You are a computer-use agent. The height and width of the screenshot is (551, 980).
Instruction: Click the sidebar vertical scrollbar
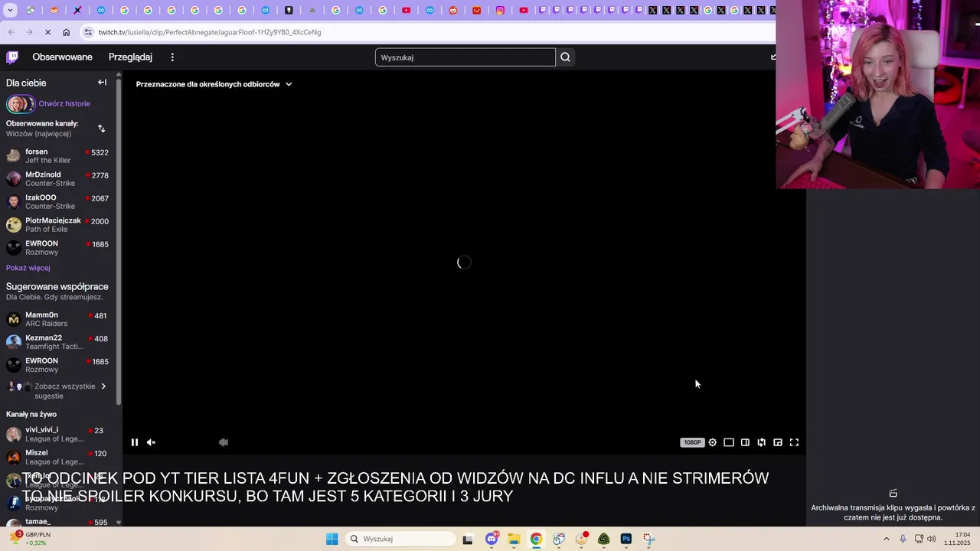(119, 241)
